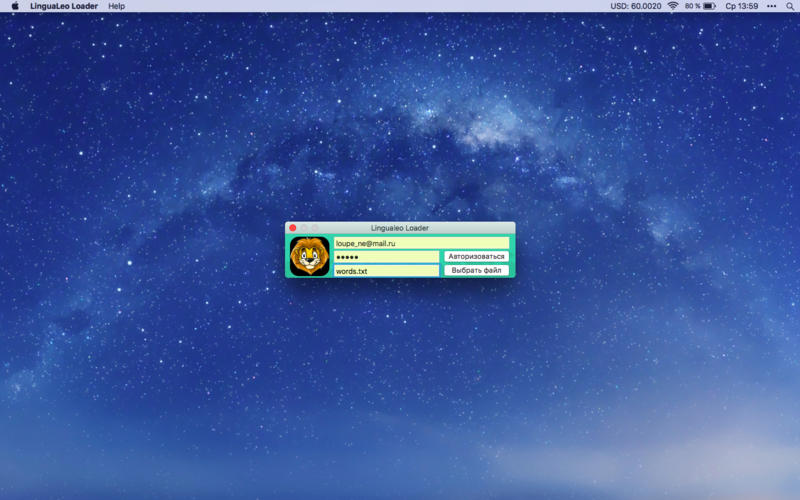Close the Lingualeo Loader window
800x500 pixels.
pyautogui.click(x=293, y=228)
